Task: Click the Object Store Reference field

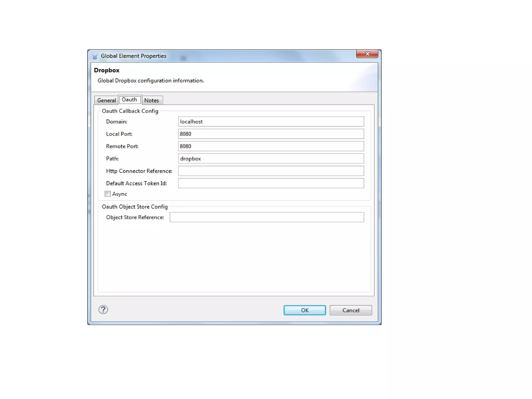Action: pyautogui.click(x=267, y=217)
